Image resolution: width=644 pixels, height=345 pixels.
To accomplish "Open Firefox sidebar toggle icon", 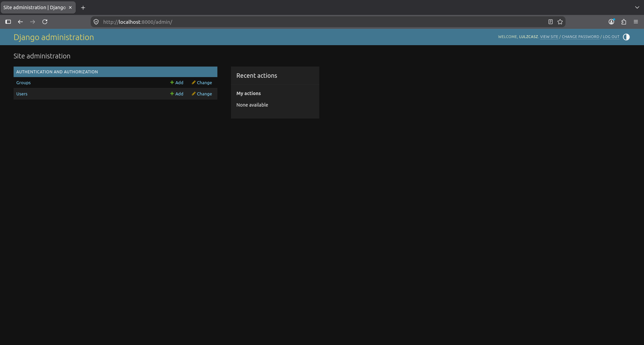I will click(x=8, y=22).
